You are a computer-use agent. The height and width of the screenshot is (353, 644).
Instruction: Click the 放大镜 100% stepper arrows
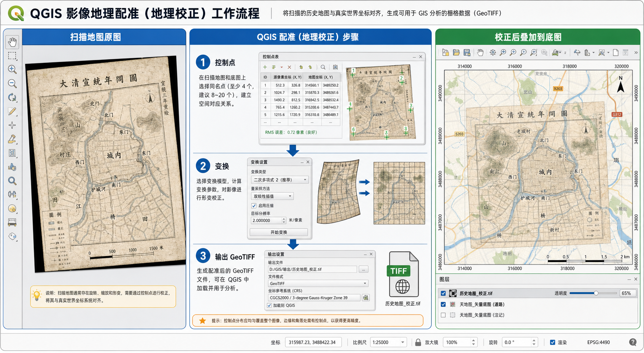point(474,342)
